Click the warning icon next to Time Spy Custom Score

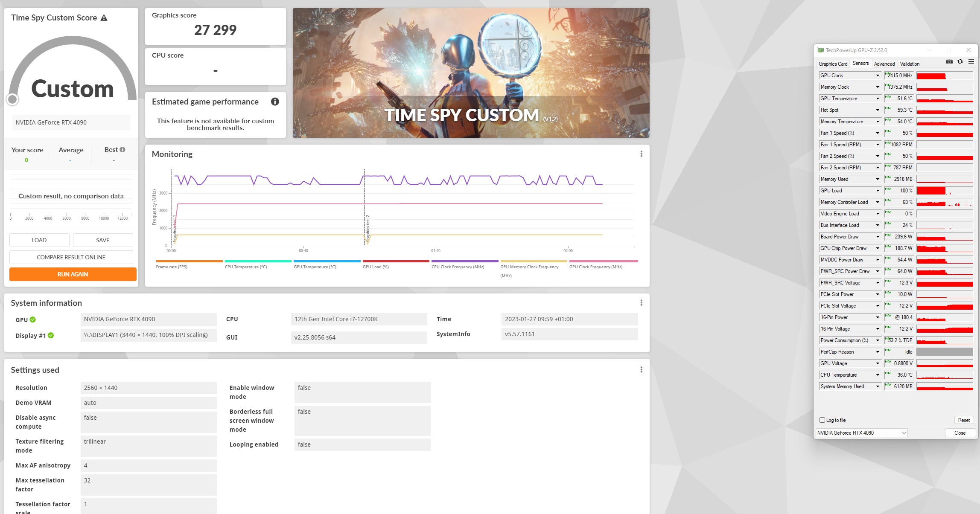(104, 18)
